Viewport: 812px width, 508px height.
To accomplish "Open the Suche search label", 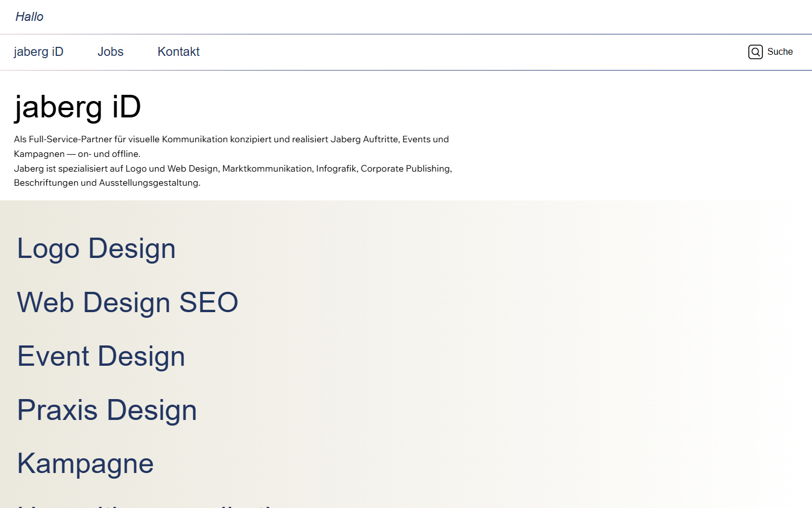I will click(x=780, y=51).
